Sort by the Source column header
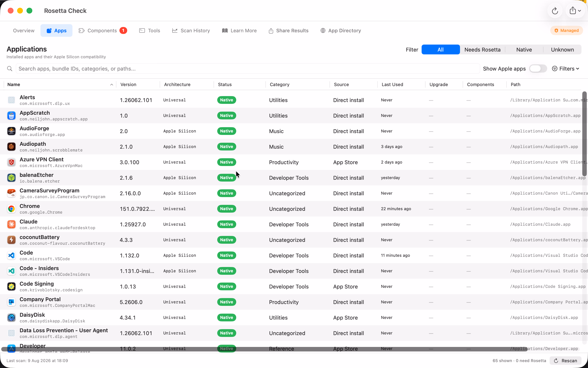Image resolution: width=588 pixels, height=368 pixels. [x=354, y=84]
